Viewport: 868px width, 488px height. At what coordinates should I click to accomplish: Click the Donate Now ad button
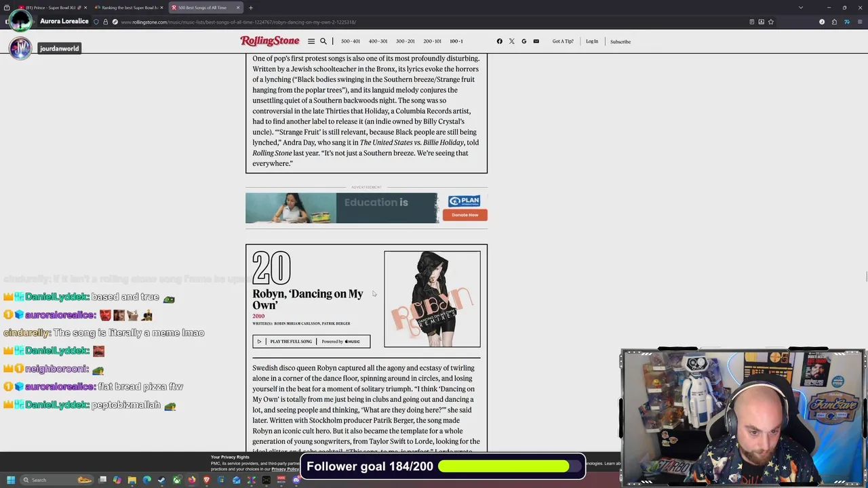465,215
